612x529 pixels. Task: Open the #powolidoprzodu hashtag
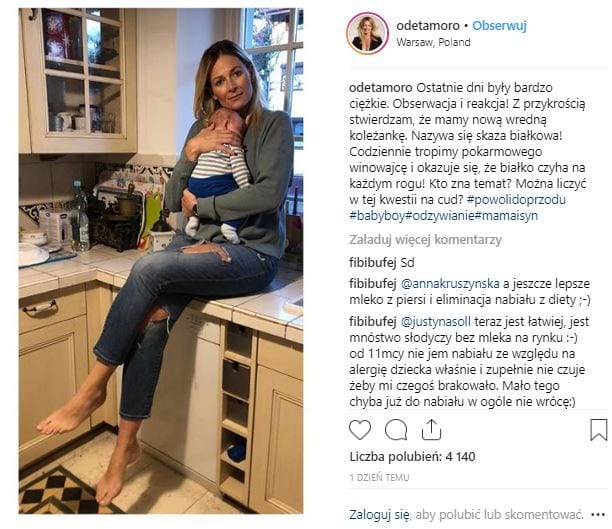[516, 199]
